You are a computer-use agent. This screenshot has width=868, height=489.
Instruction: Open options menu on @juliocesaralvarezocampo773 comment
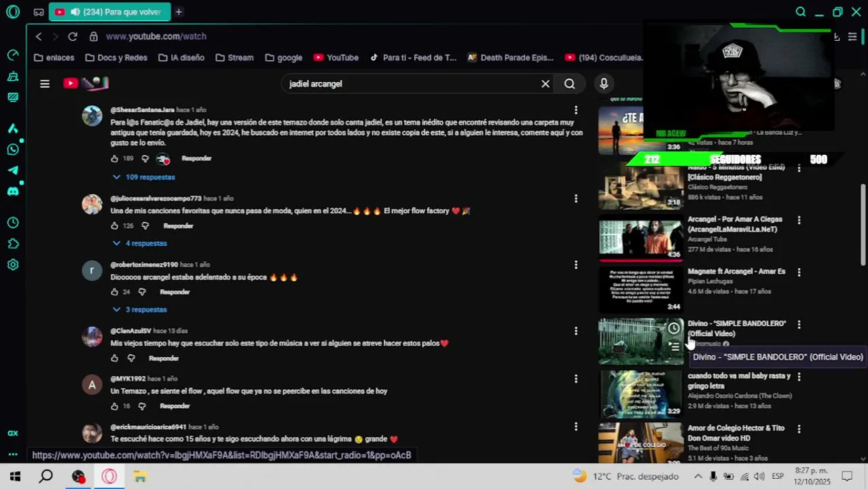pyautogui.click(x=576, y=198)
